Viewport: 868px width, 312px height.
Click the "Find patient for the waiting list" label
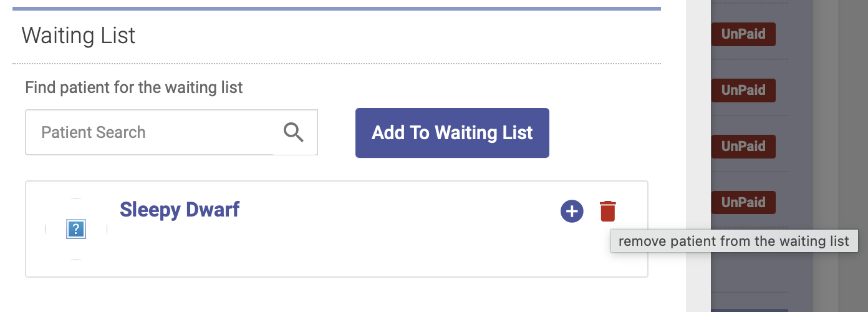pos(133,87)
